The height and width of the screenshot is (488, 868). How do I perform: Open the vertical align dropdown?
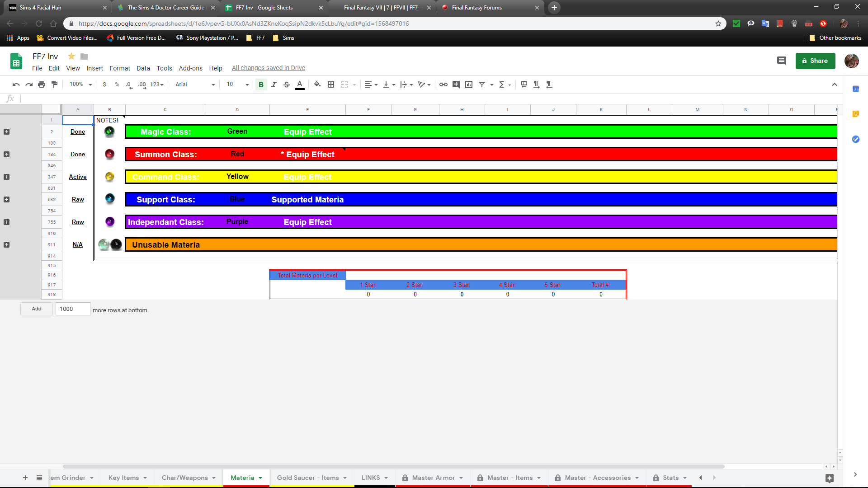tap(389, 84)
